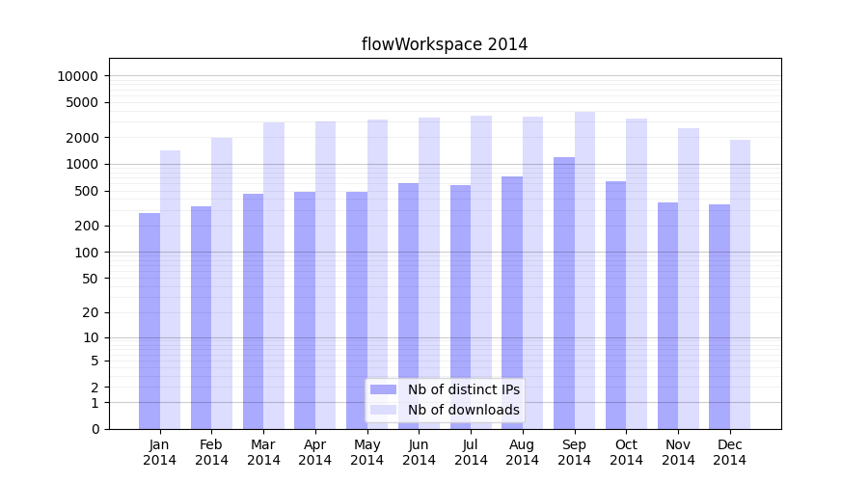Viewport: 868px width, 482px height.
Task: Select the 'Nov 2014' x-axis label
Action: (x=678, y=452)
